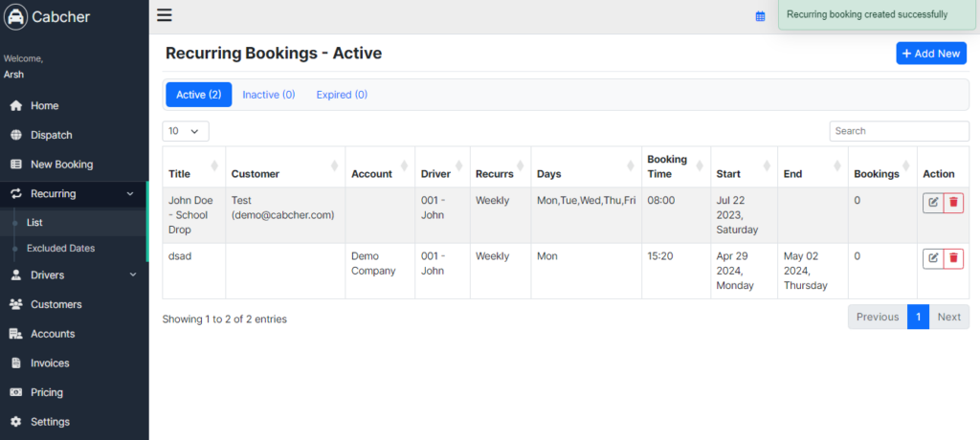Open the calendar icon in top bar
Viewport: 980px width, 440px height.
tap(760, 16)
